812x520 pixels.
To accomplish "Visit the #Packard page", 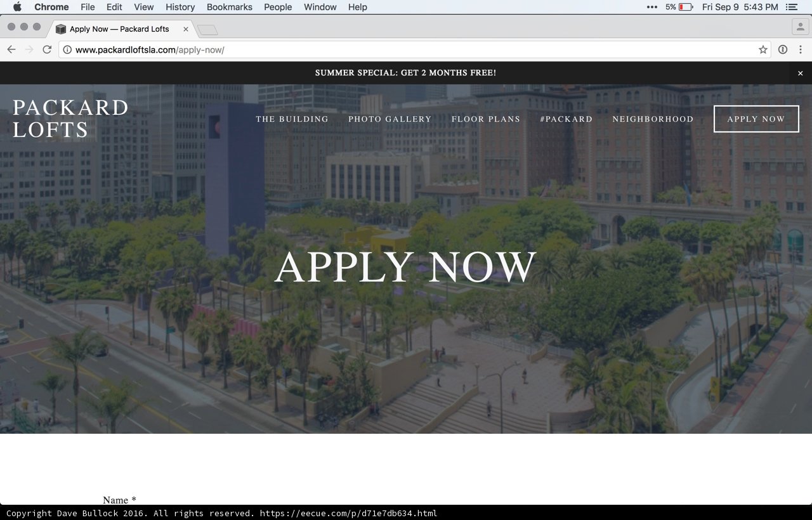I will (x=566, y=119).
